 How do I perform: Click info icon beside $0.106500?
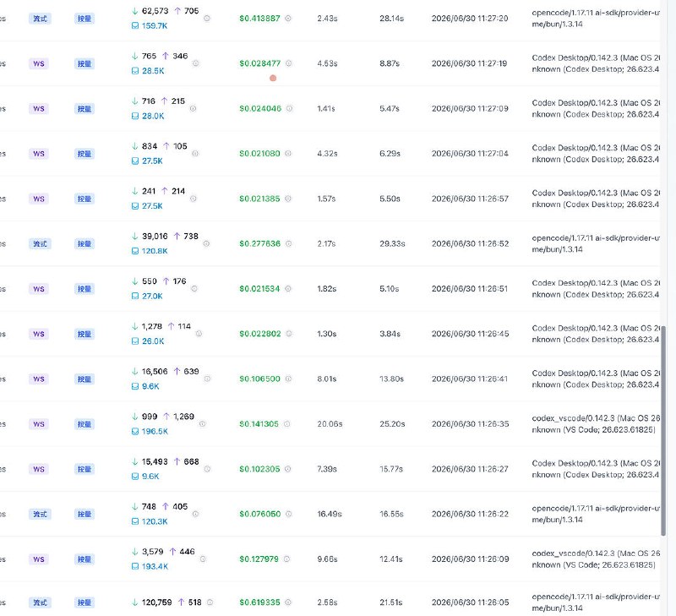[288, 379]
